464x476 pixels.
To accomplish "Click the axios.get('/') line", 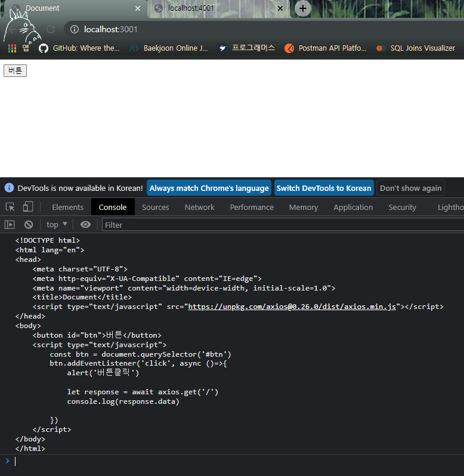I will coord(143,392).
